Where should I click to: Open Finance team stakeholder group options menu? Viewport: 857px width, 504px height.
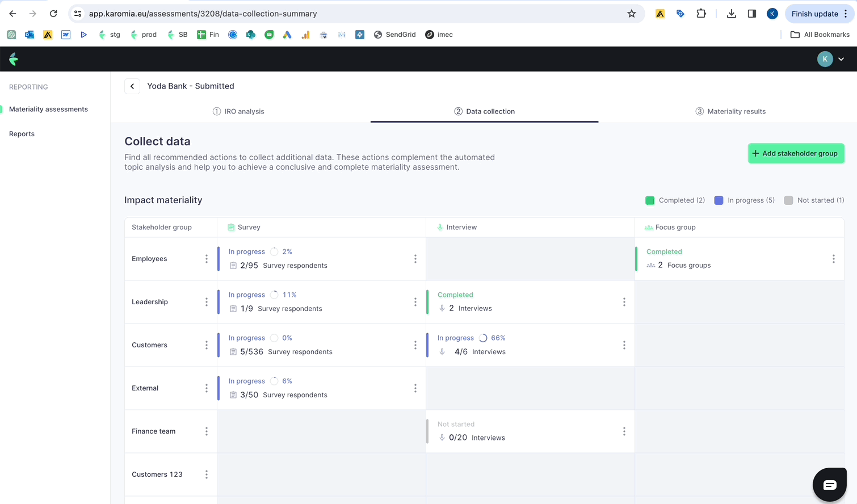click(x=207, y=431)
